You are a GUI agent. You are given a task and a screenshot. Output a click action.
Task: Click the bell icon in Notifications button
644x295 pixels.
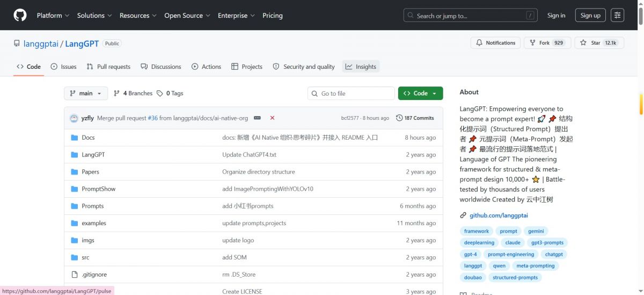tap(479, 43)
